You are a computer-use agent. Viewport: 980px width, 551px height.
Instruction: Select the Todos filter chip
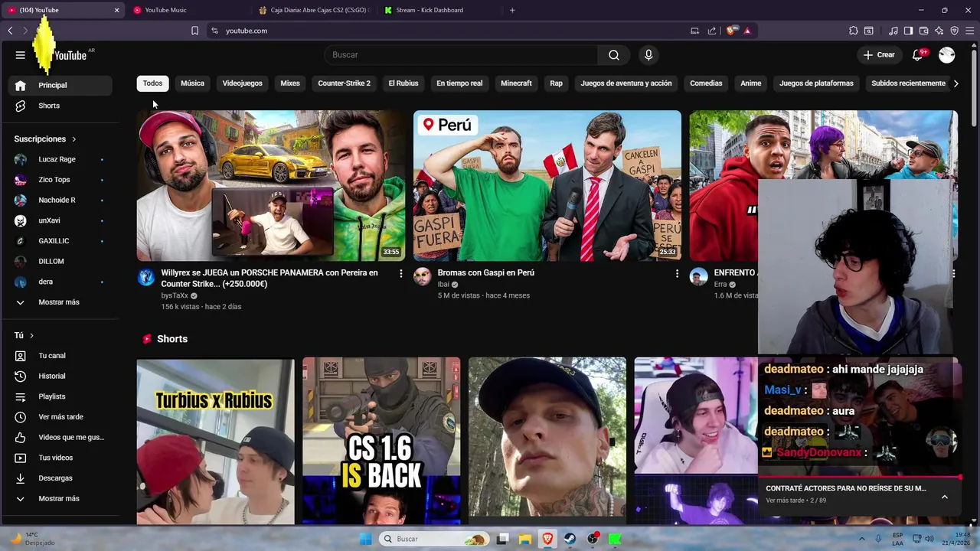(152, 83)
